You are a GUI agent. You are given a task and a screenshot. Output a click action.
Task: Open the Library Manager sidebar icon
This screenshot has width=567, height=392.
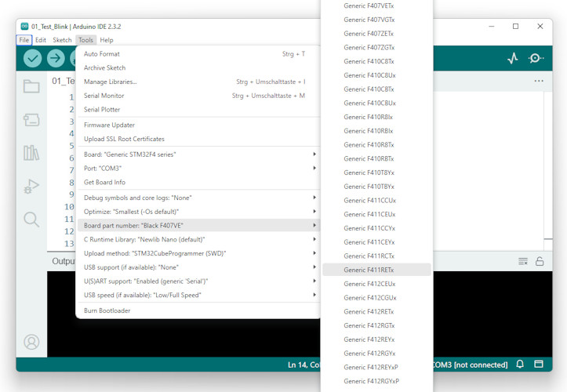tap(31, 153)
